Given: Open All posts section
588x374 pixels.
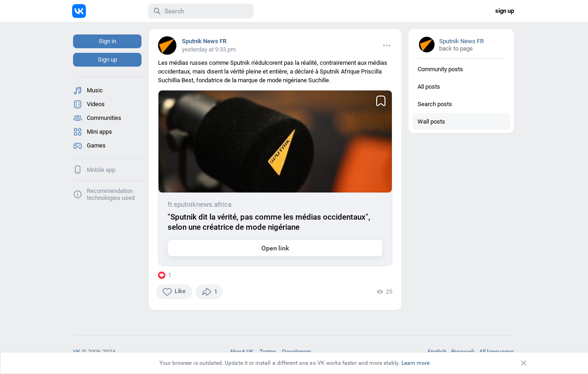Looking at the screenshot, I should tap(461, 87).
